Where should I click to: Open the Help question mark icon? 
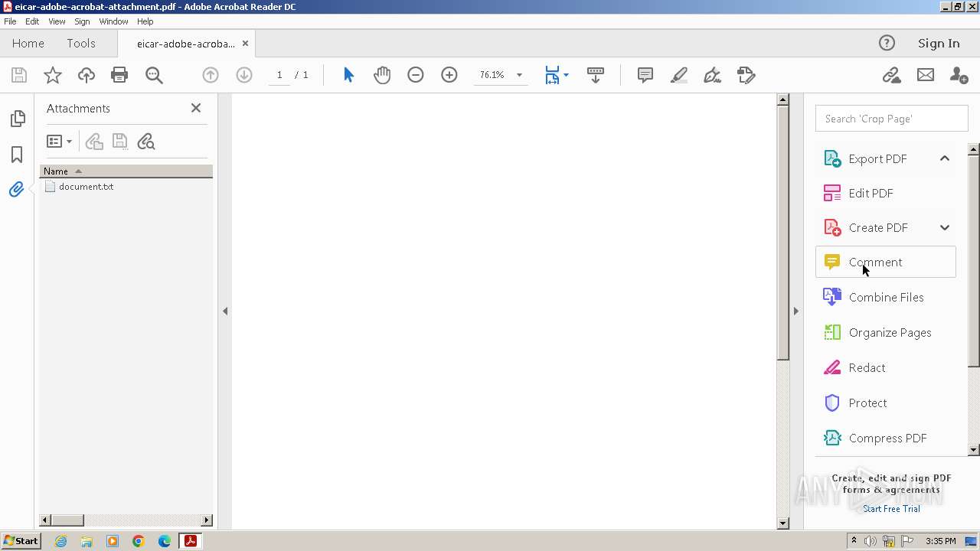coord(887,43)
